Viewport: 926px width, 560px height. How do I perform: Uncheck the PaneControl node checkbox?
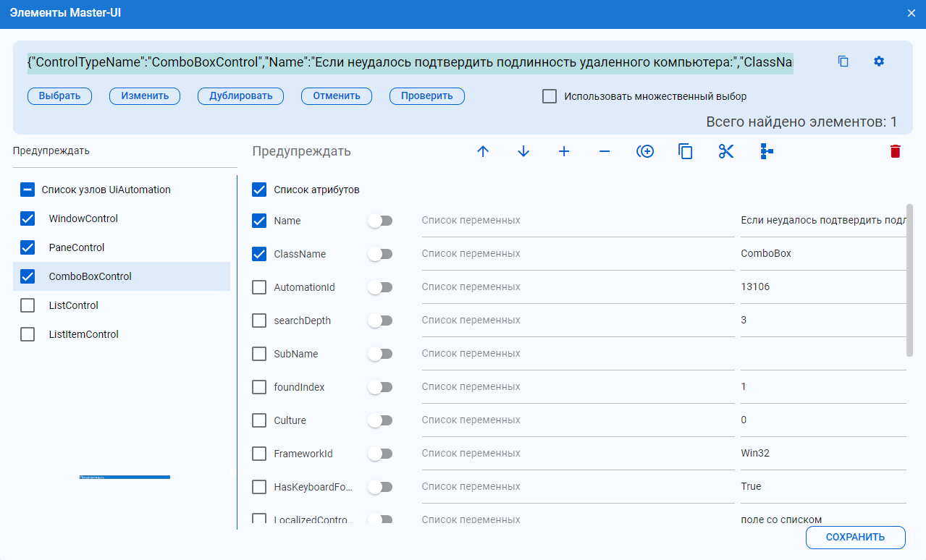click(28, 247)
